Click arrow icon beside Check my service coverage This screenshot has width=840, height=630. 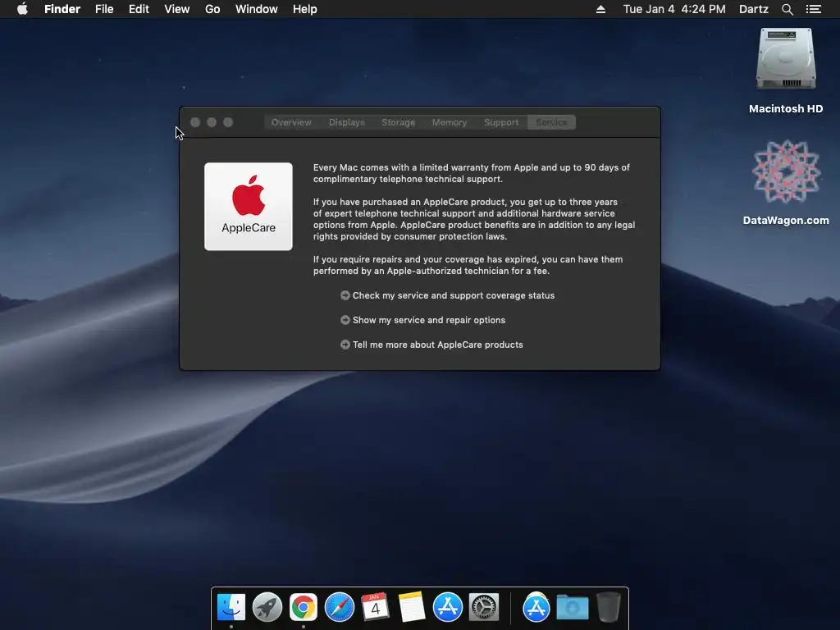click(x=345, y=295)
